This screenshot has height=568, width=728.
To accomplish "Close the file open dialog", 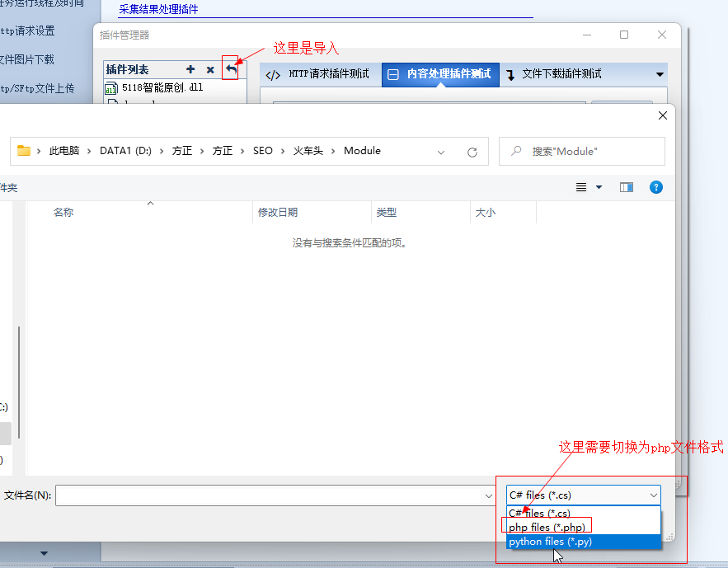I will point(663,115).
